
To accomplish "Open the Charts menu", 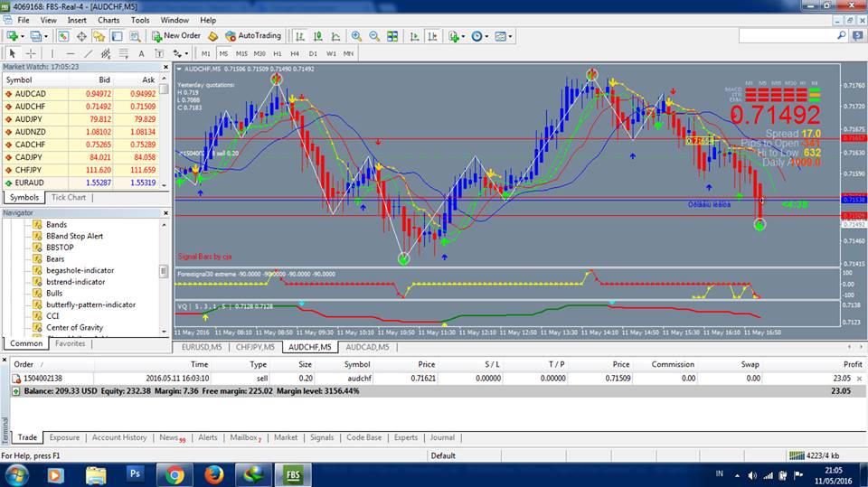I will 108,20.
